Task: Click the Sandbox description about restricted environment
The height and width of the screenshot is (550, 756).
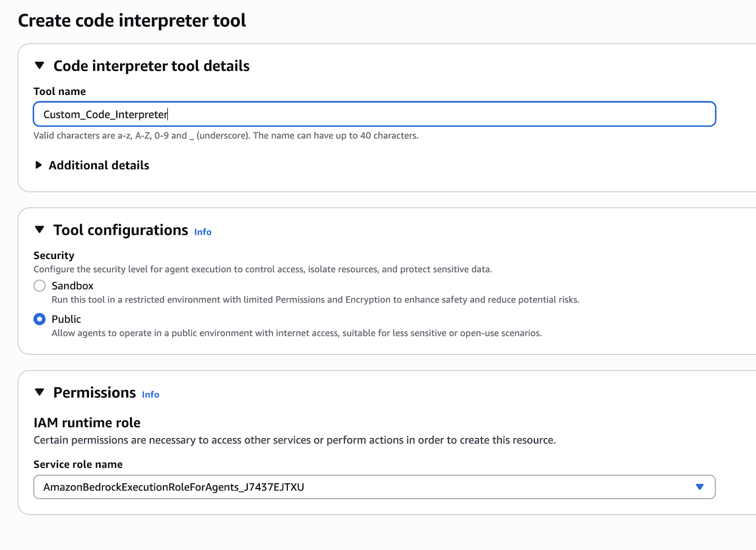Action: pos(315,300)
